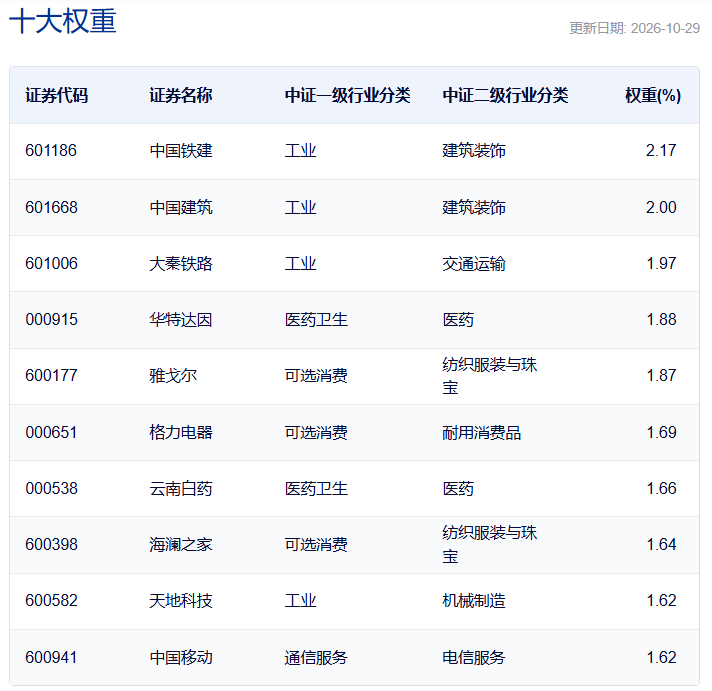The image size is (712, 691).
Task: Click the 证券名称 column header
Action: tap(181, 95)
